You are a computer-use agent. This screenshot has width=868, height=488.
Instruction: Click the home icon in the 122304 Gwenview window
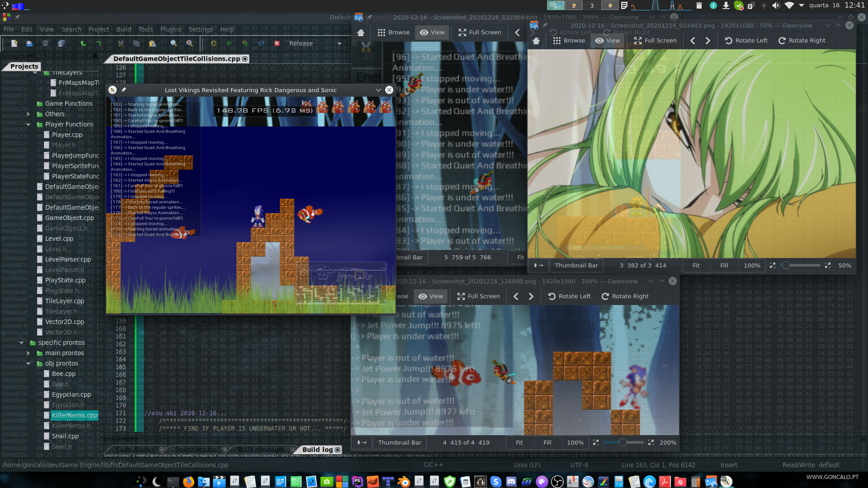(x=361, y=33)
